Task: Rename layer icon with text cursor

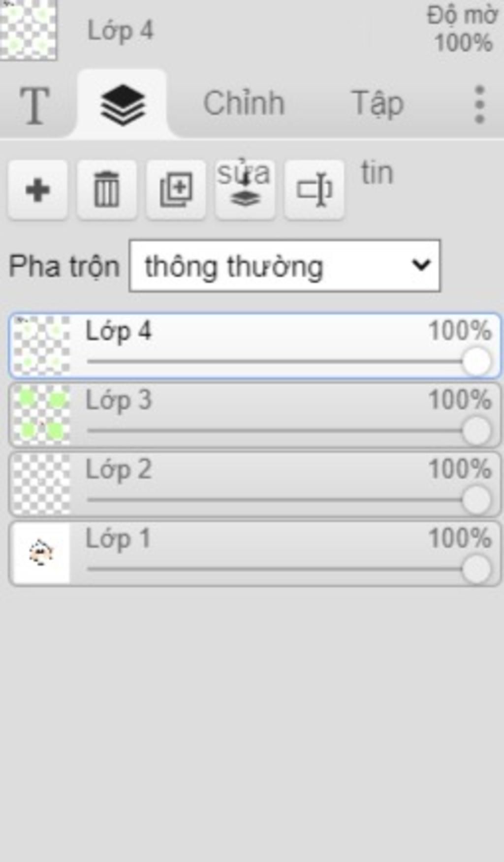Action: click(x=314, y=190)
